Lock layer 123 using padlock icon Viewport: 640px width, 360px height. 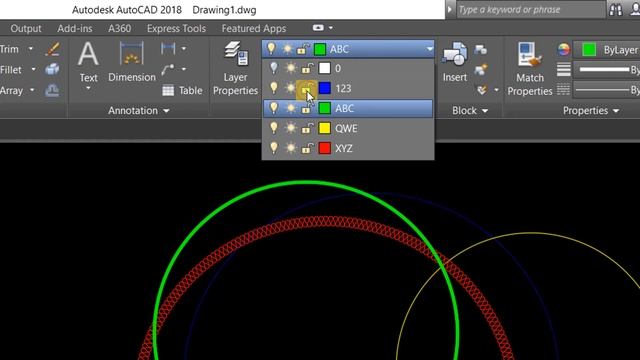[x=307, y=88]
